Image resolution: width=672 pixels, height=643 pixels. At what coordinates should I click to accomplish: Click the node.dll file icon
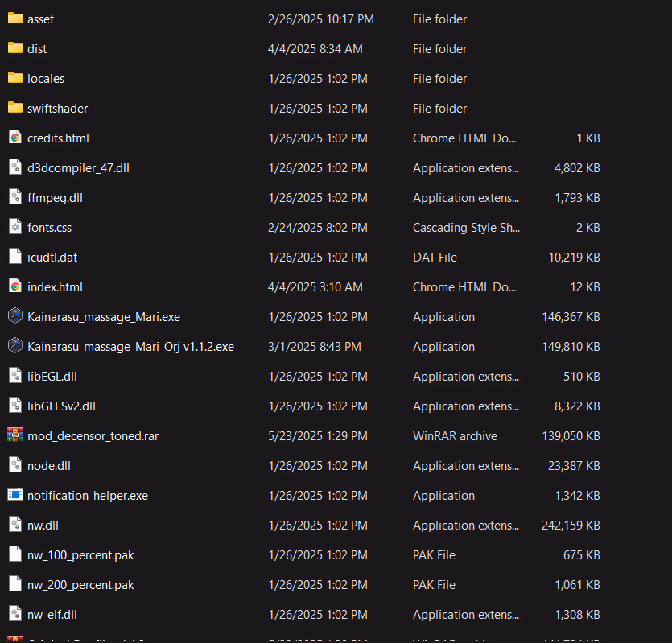[x=15, y=465]
